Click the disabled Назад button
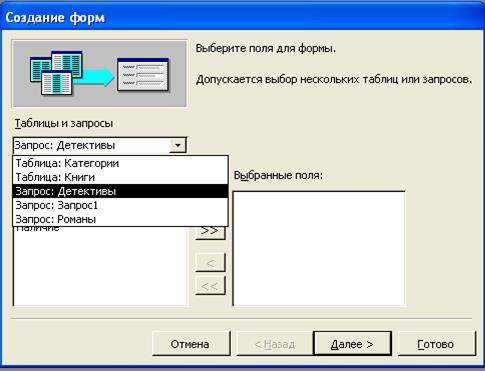The height and width of the screenshot is (371, 485). [x=274, y=344]
